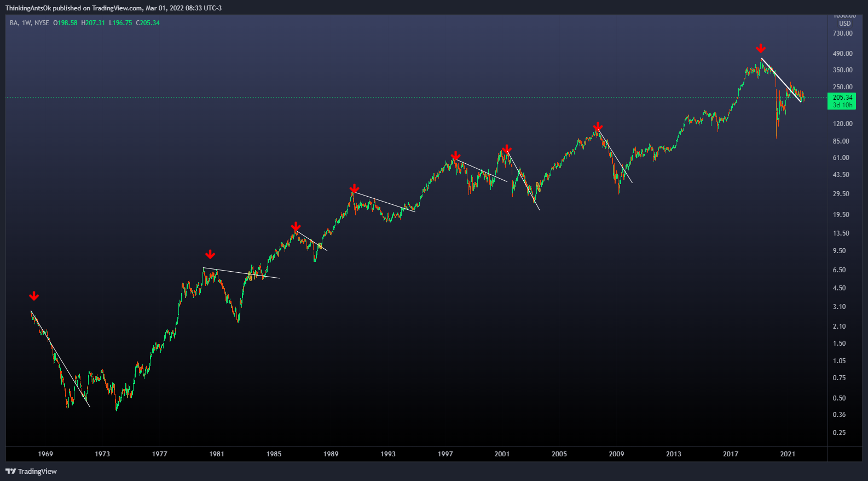Click the open value O198.58

click(65, 23)
